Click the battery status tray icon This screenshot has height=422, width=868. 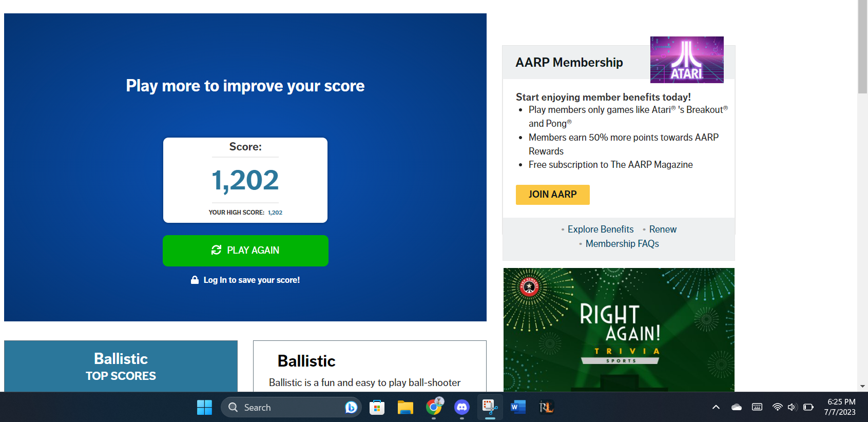[808, 407]
